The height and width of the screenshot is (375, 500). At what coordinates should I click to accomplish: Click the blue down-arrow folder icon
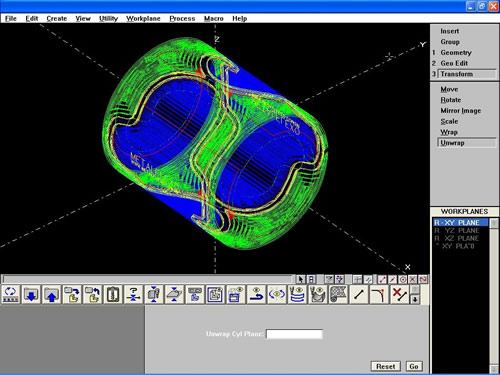pos(31,294)
